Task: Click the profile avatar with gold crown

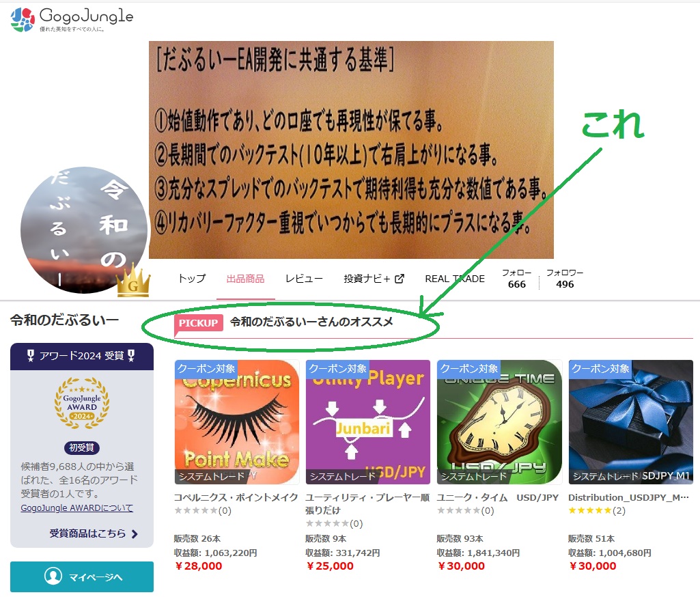Action: 85,230
